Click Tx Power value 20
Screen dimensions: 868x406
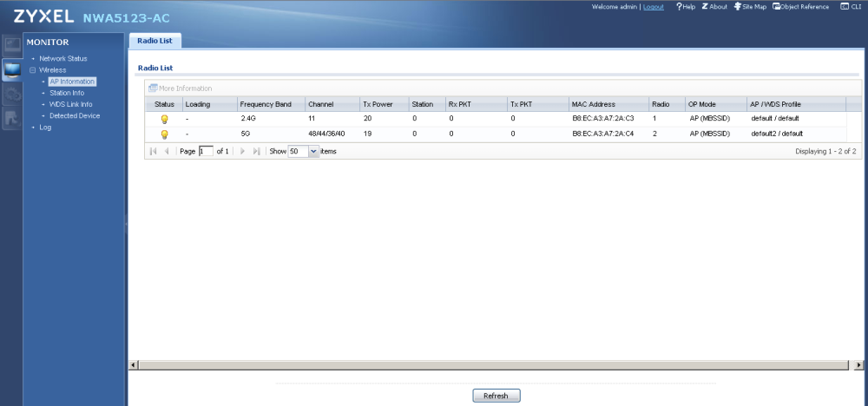coord(367,118)
